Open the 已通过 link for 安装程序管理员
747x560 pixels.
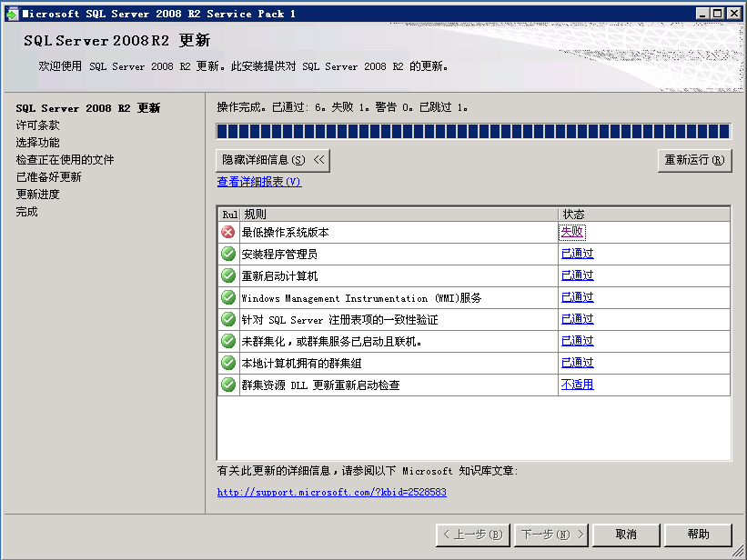tap(578, 254)
